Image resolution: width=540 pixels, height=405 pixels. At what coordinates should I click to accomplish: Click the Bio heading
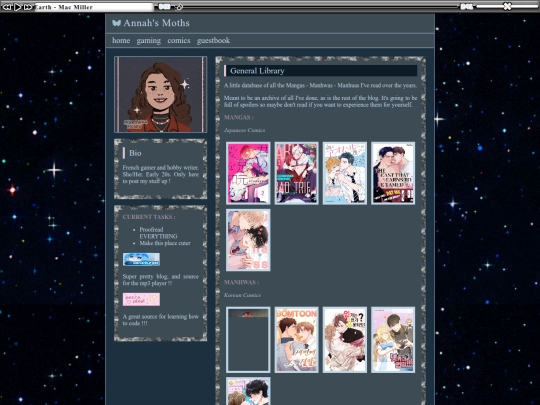point(135,153)
